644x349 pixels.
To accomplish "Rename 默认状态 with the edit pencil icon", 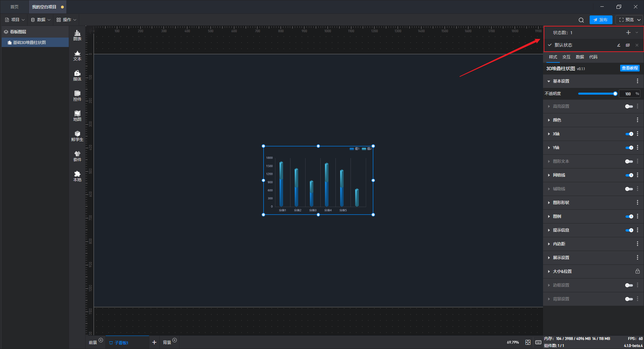I will [619, 45].
